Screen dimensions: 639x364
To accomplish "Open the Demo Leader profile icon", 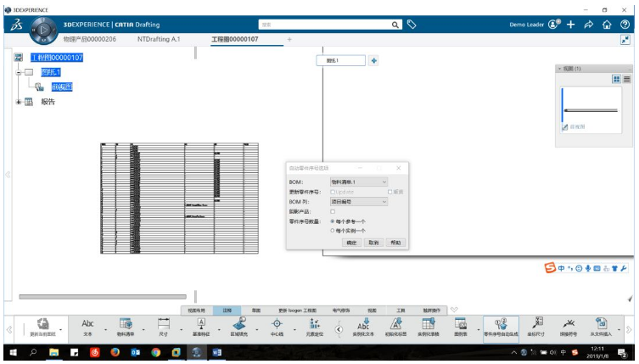I will point(554,25).
